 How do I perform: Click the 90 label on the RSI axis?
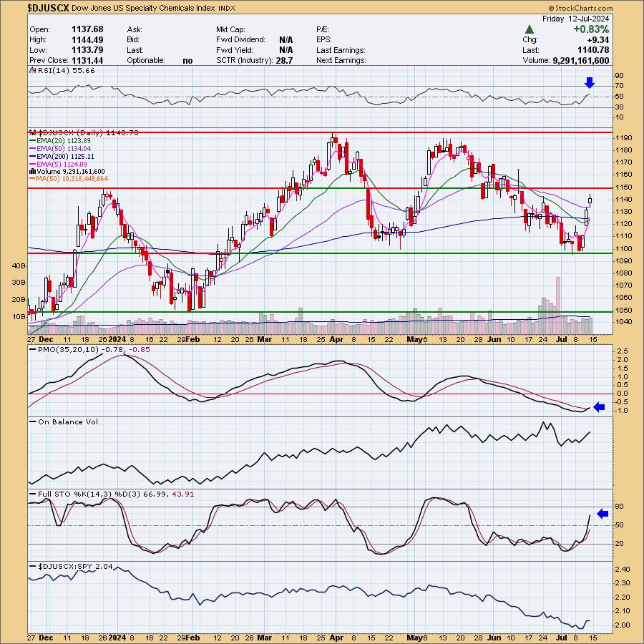tap(620, 76)
